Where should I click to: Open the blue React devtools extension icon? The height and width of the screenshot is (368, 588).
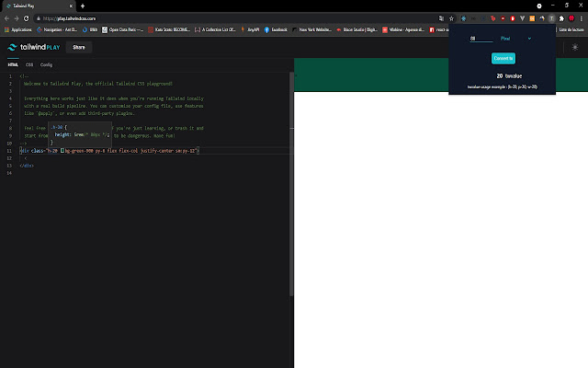pyautogui.click(x=463, y=18)
